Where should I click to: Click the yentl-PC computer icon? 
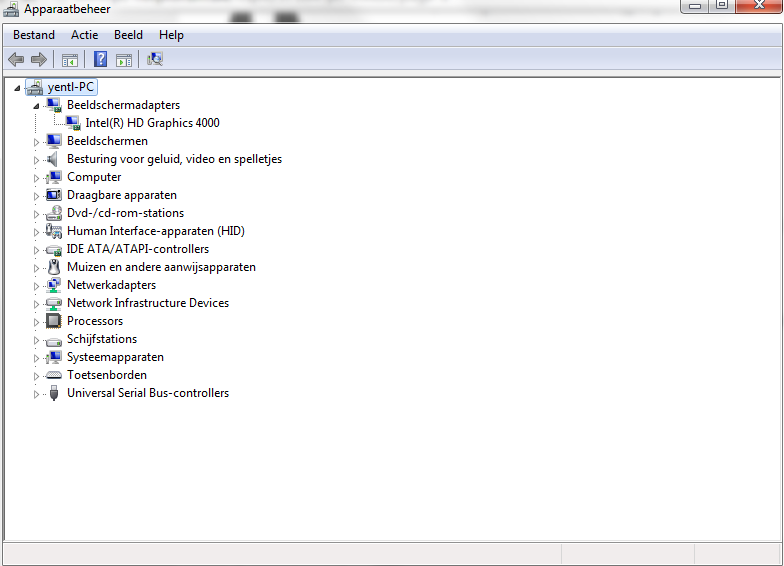(x=35, y=88)
